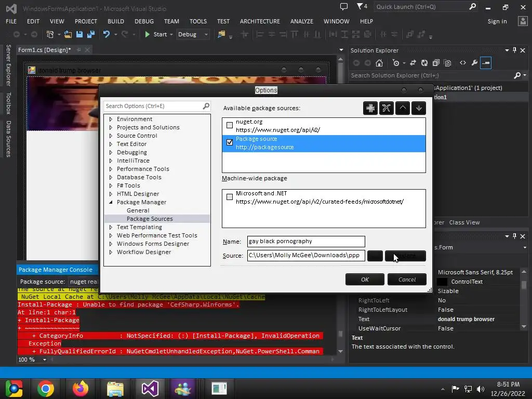Viewport: 532px width, 399px height.
Task: Toggle Microsoft and .NET source checkbox
Action: click(x=230, y=197)
